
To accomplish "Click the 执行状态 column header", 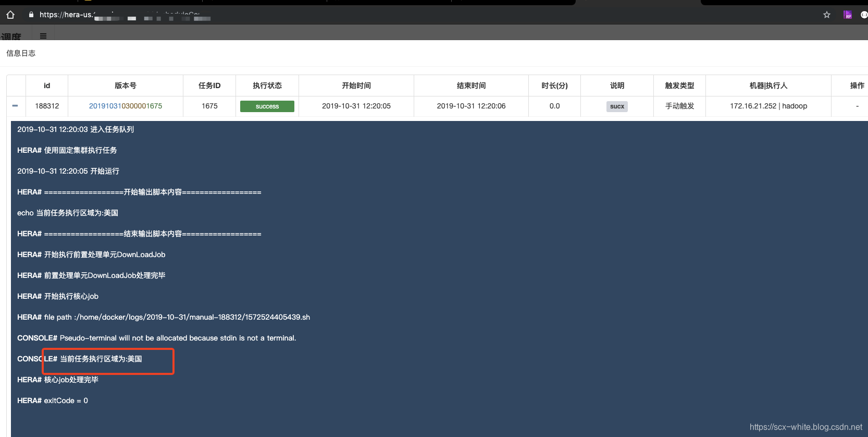I will click(x=267, y=86).
